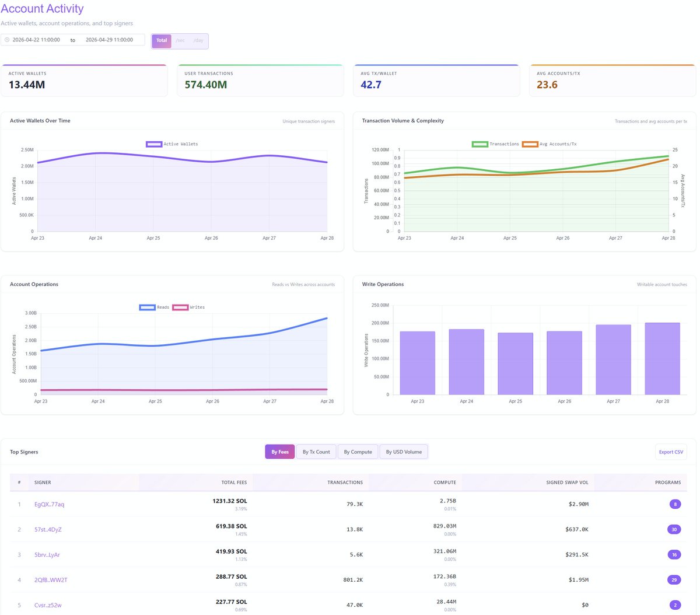Click the User Transactions 574.40M stat card
The image size is (700, 615).
coord(260,81)
